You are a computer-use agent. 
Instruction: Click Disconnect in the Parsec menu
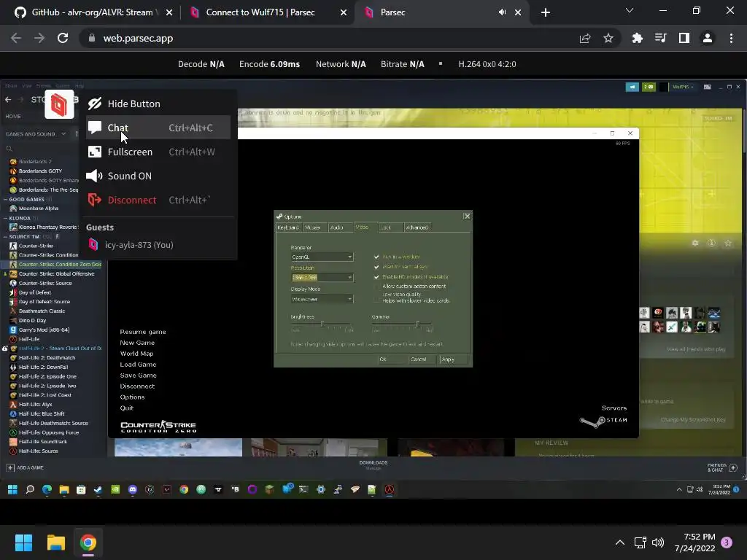coord(158,200)
